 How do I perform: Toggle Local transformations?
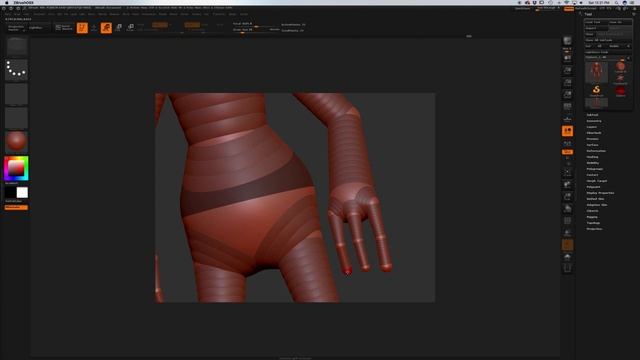[567, 131]
